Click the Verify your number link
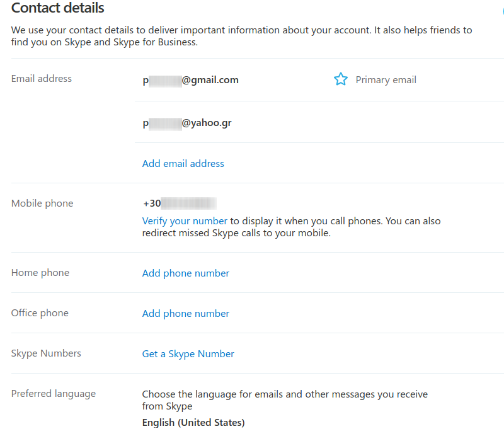 pos(185,221)
